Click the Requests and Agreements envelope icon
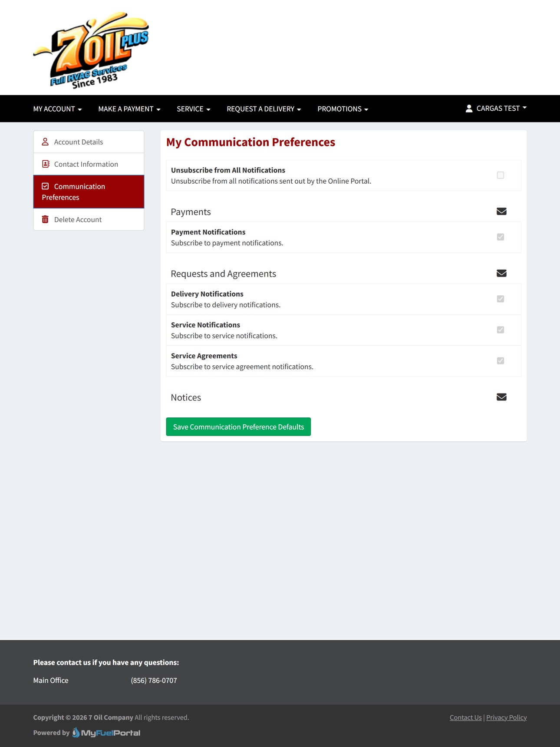Image resolution: width=560 pixels, height=747 pixels. [501, 273]
